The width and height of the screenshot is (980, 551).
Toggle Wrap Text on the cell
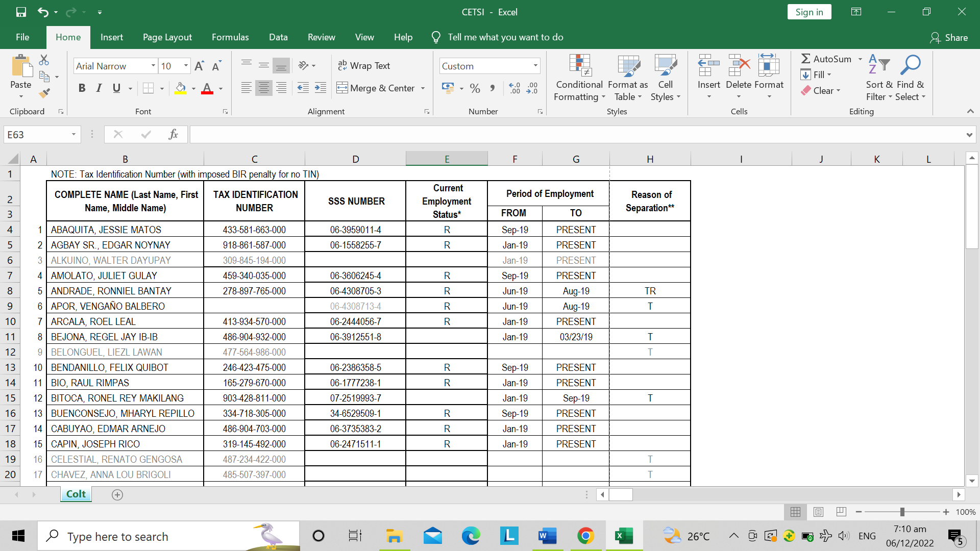click(364, 65)
